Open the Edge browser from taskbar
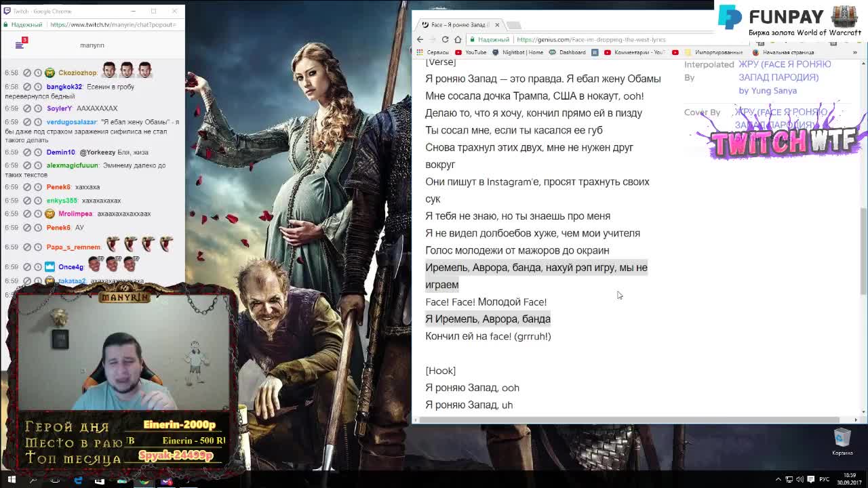The height and width of the screenshot is (488, 868). pos(78,481)
